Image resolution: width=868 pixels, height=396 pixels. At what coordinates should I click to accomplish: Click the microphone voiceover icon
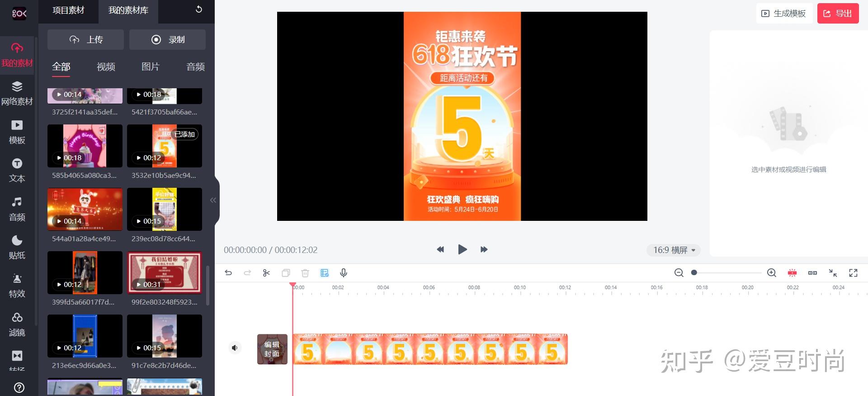click(344, 273)
